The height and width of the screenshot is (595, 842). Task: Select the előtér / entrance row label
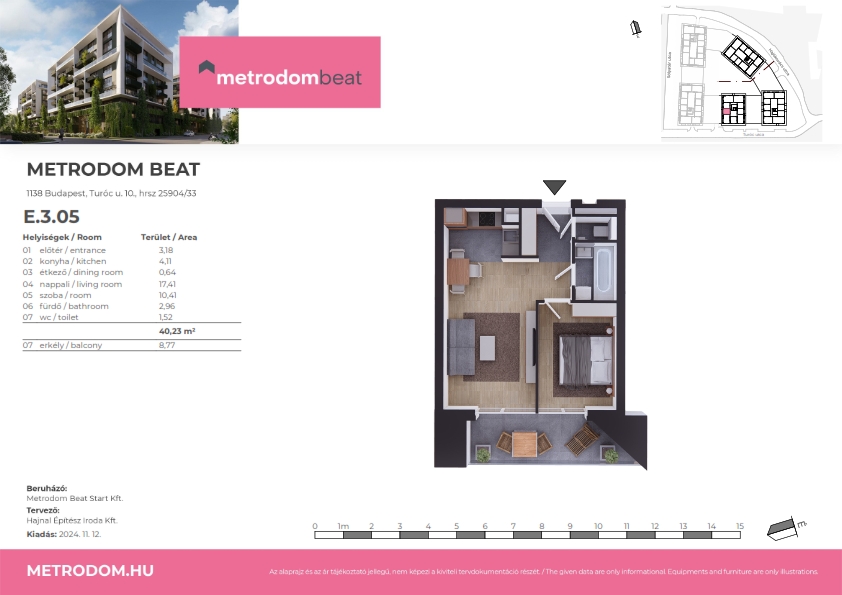(x=72, y=250)
